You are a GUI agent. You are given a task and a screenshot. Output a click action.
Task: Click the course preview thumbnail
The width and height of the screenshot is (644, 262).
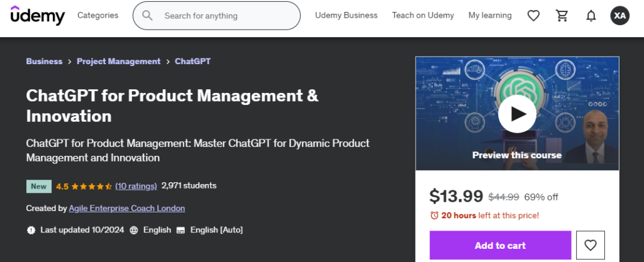coord(517,114)
